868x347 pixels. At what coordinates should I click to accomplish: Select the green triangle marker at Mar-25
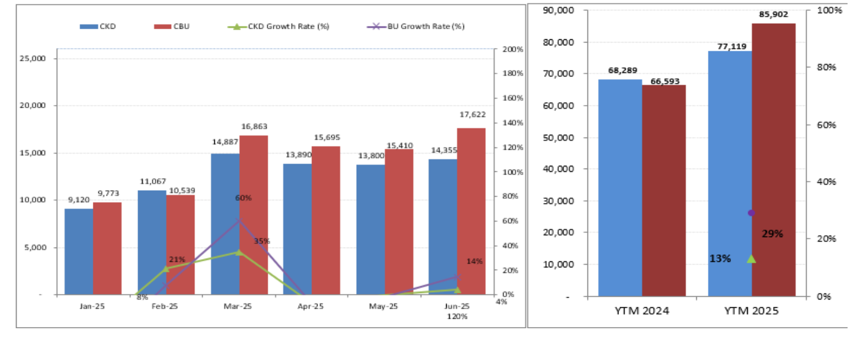click(239, 252)
